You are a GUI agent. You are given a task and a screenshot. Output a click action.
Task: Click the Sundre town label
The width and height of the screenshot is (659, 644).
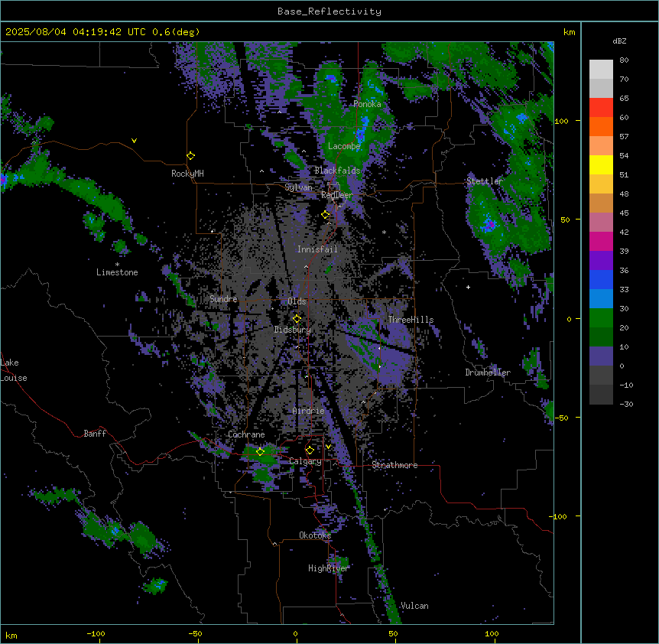pos(223,299)
